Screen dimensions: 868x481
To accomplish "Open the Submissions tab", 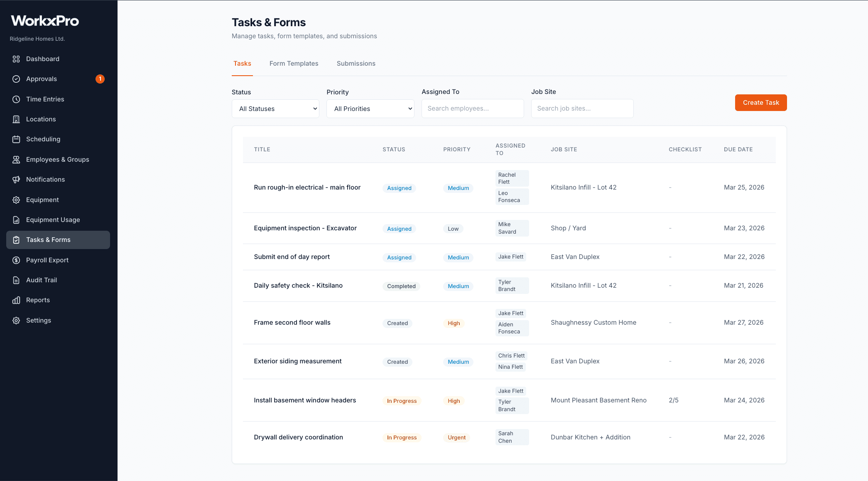I will [x=356, y=63].
